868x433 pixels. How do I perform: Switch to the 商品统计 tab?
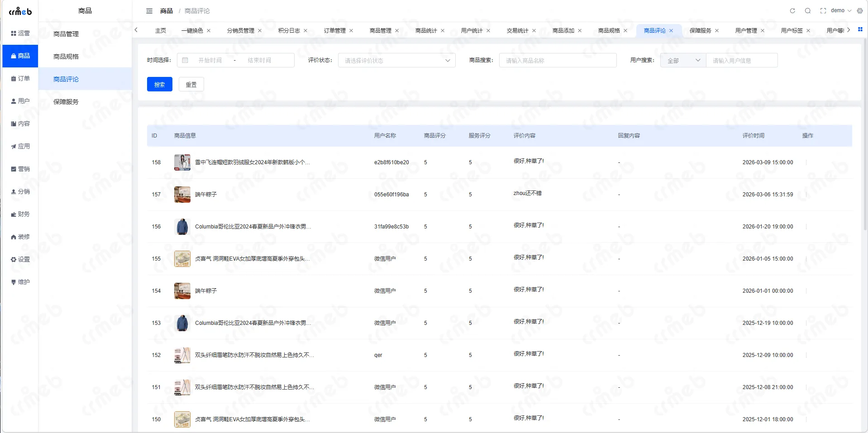click(x=426, y=31)
